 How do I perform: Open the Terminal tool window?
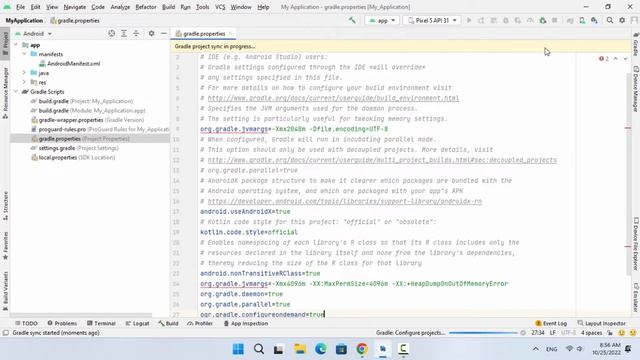pyautogui.click(x=101, y=323)
